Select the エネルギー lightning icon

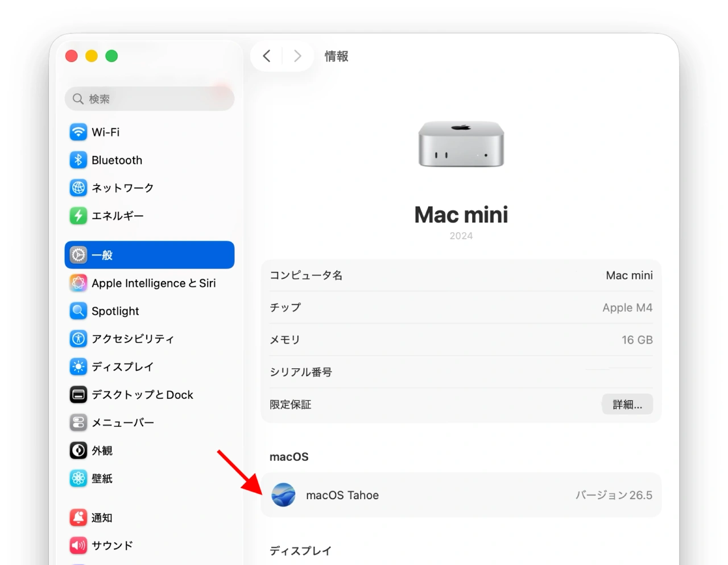[x=78, y=216]
